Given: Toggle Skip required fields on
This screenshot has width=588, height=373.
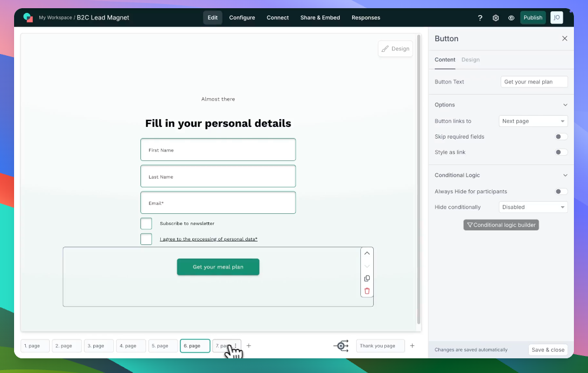Looking at the screenshot, I should [x=560, y=136].
